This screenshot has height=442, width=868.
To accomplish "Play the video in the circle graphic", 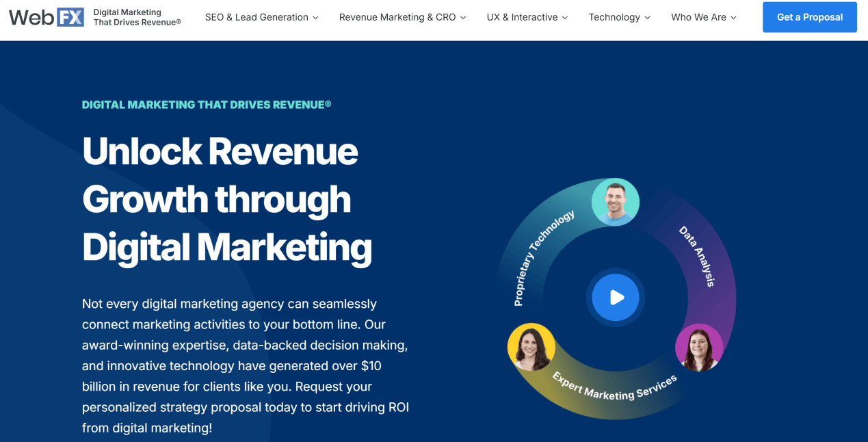I will pos(616,298).
